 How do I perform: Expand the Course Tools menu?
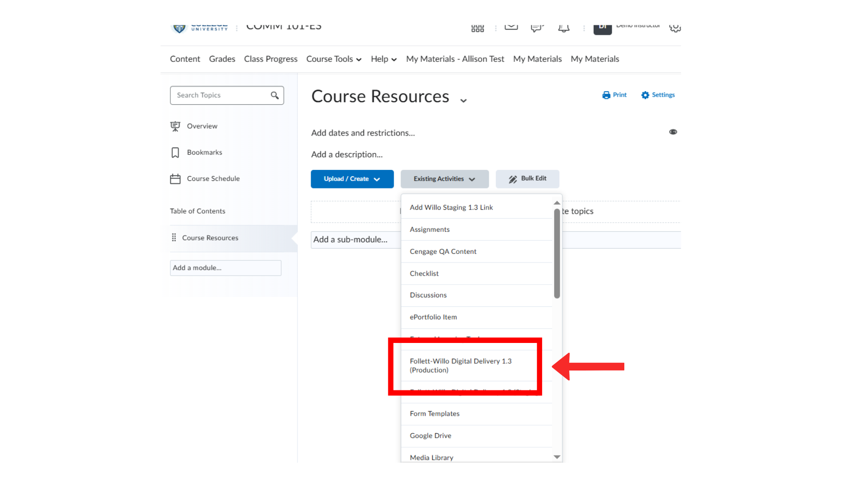point(334,59)
